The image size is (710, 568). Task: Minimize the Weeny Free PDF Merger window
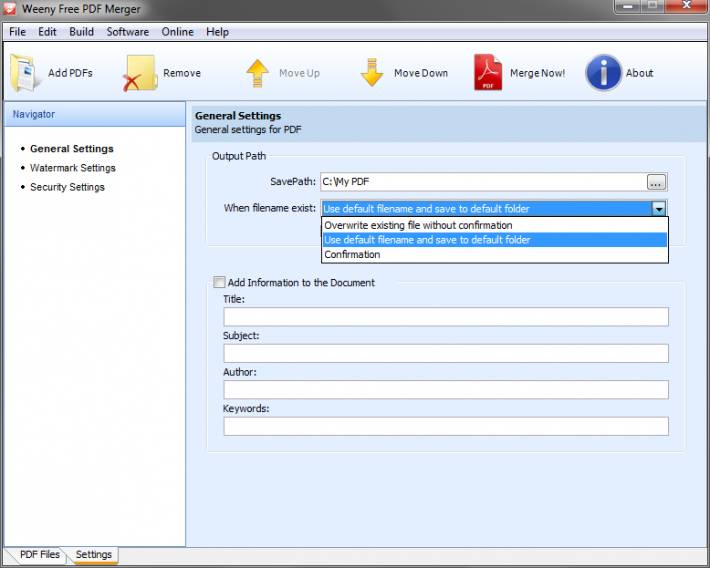tap(628, 6)
